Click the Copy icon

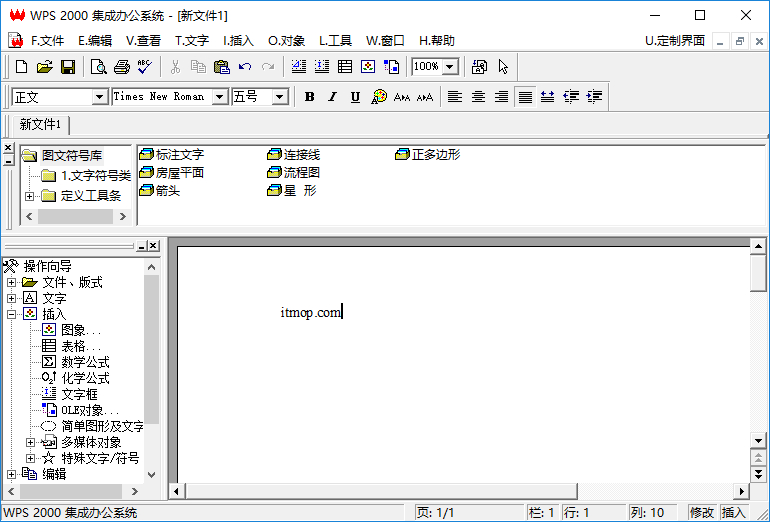[x=198, y=66]
